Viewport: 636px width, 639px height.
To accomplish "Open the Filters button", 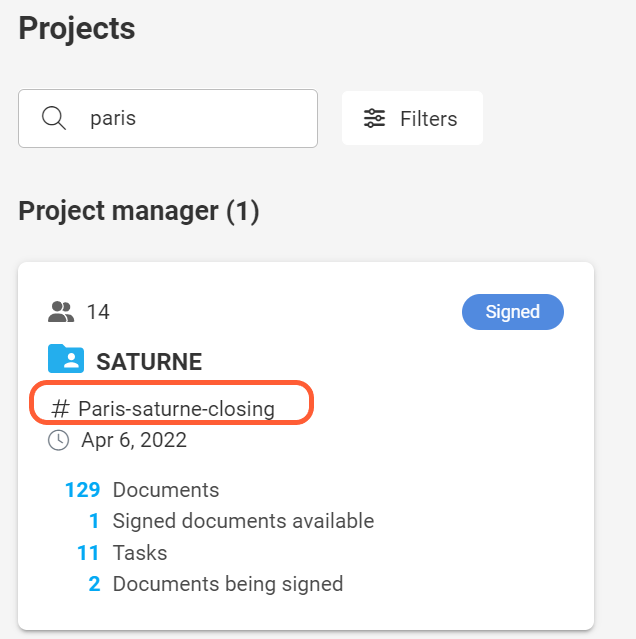I will pos(412,118).
